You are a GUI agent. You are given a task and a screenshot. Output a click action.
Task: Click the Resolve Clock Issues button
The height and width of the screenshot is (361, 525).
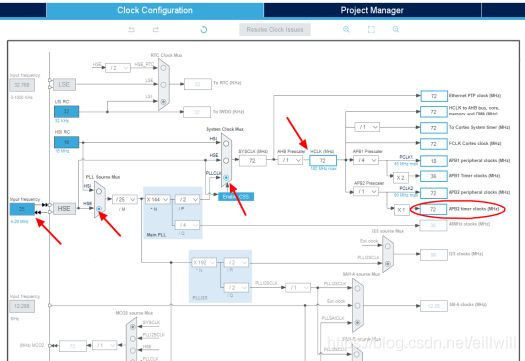(275, 29)
